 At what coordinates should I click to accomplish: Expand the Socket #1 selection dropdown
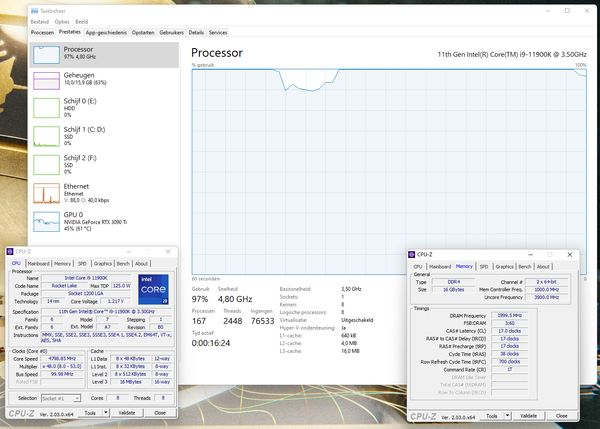coord(75,398)
